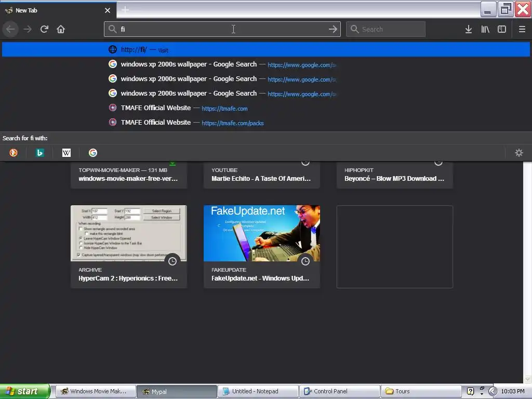Search with DuckDuckGo engine icon

[x=14, y=153]
